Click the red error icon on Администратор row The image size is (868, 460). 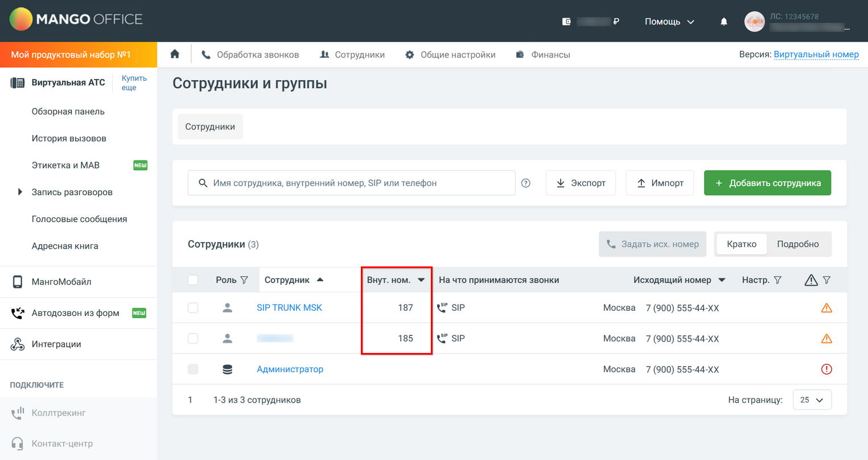click(826, 369)
